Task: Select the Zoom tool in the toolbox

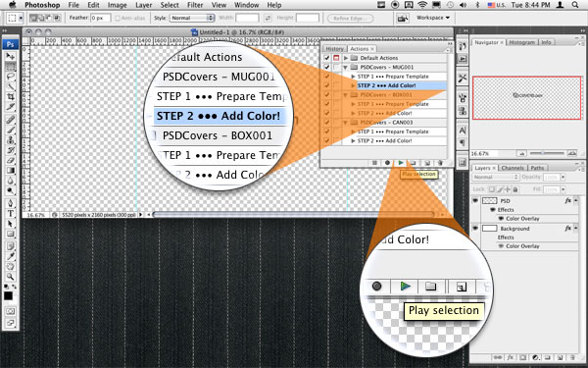Action: (10, 277)
